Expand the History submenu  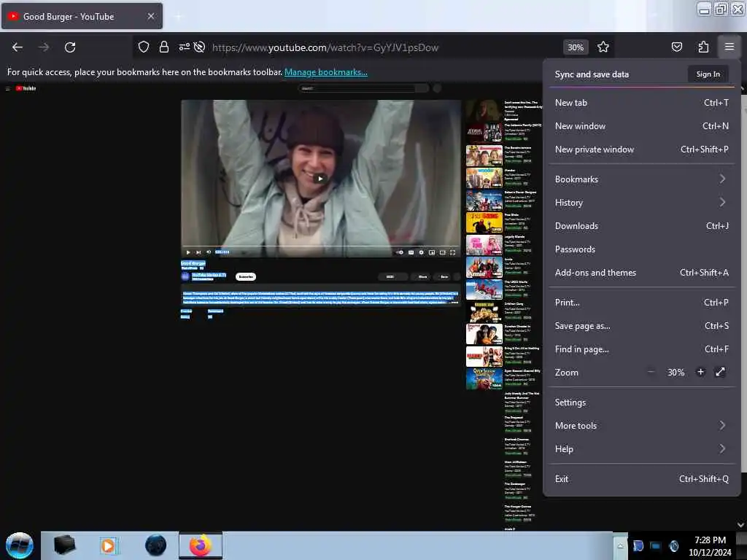tap(642, 203)
